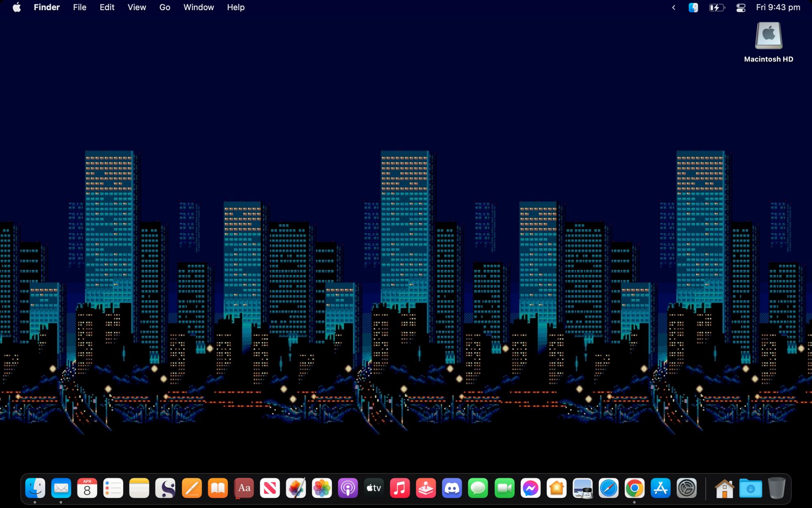
Task: Open Apple Books
Action: [218, 488]
